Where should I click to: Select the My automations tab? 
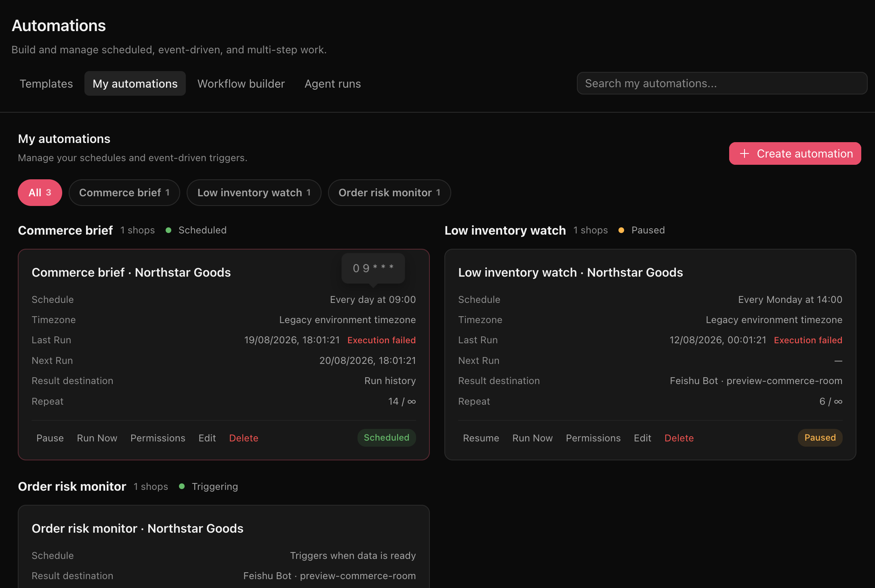tap(135, 84)
